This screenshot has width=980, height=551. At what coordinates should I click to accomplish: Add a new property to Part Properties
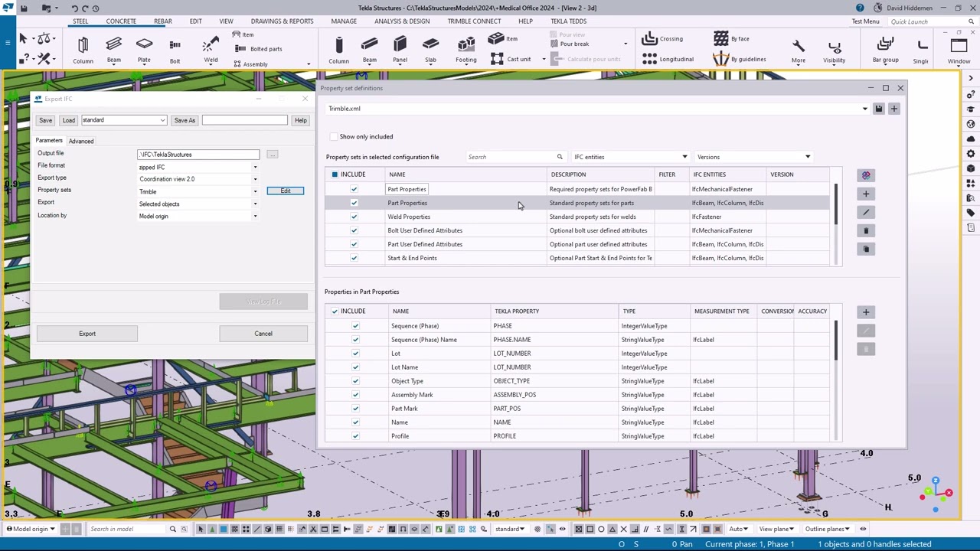866,311
